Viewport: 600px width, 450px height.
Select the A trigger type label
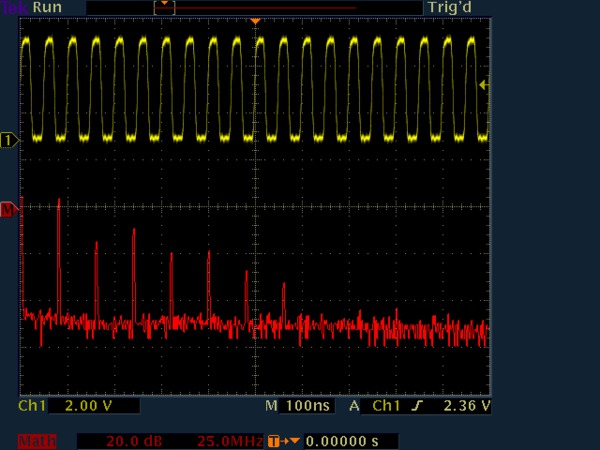(354, 407)
